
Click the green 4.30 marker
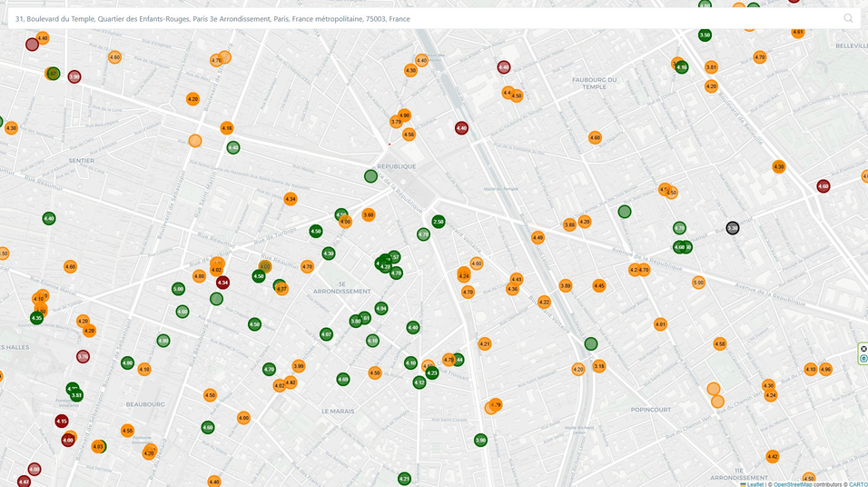pyautogui.click(x=329, y=253)
